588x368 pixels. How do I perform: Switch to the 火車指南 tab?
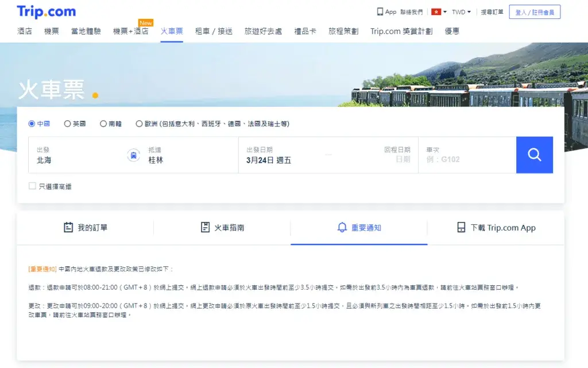pyautogui.click(x=222, y=228)
